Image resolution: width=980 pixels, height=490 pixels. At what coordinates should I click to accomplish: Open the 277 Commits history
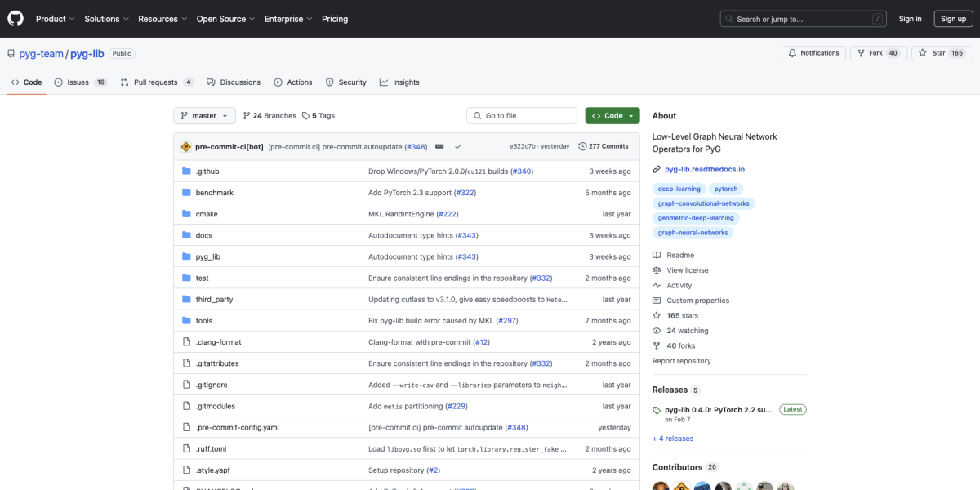[x=604, y=146]
